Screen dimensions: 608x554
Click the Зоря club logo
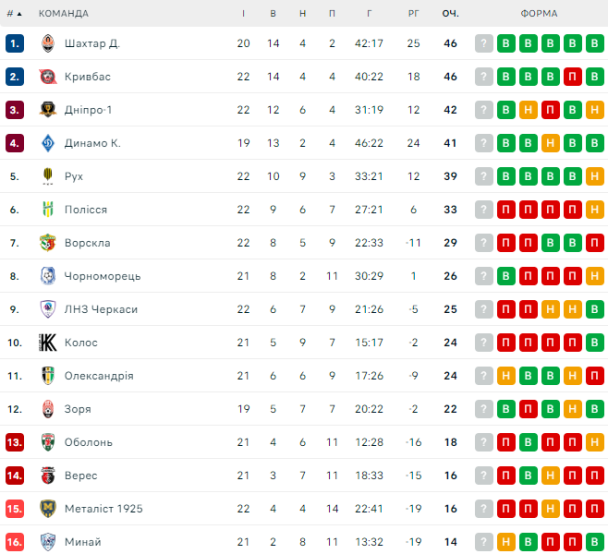(x=48, y=409)
